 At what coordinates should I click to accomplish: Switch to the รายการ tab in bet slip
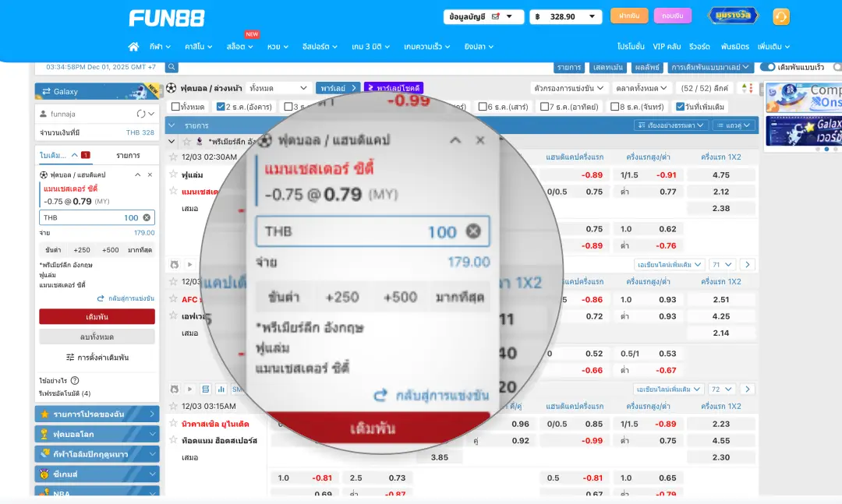coord(128,156)
